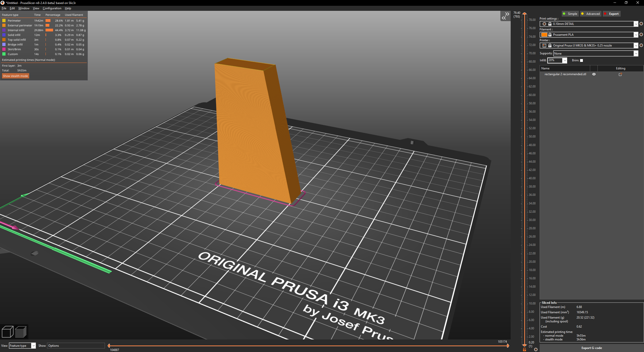Switch to the 3D editor view cube icon

pos(8,331)
